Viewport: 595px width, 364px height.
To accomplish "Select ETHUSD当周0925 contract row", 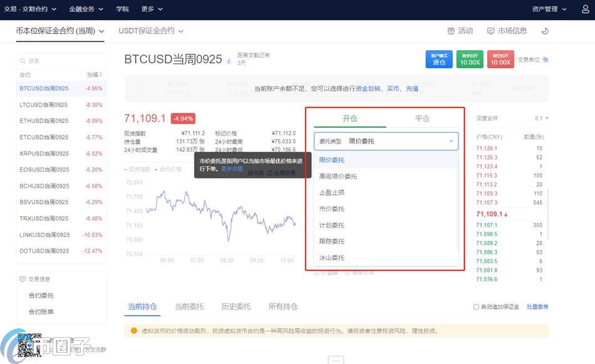I will coord(61,121).
